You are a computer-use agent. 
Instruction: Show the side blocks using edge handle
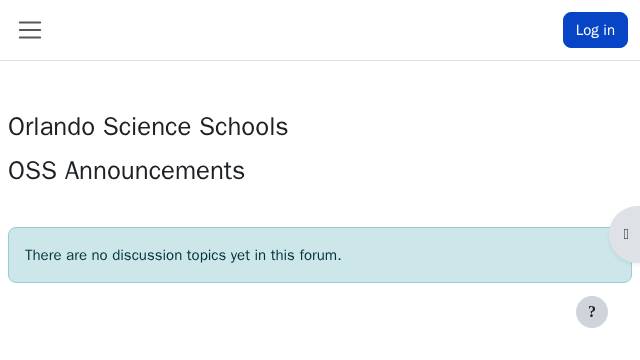click(625, 234)
